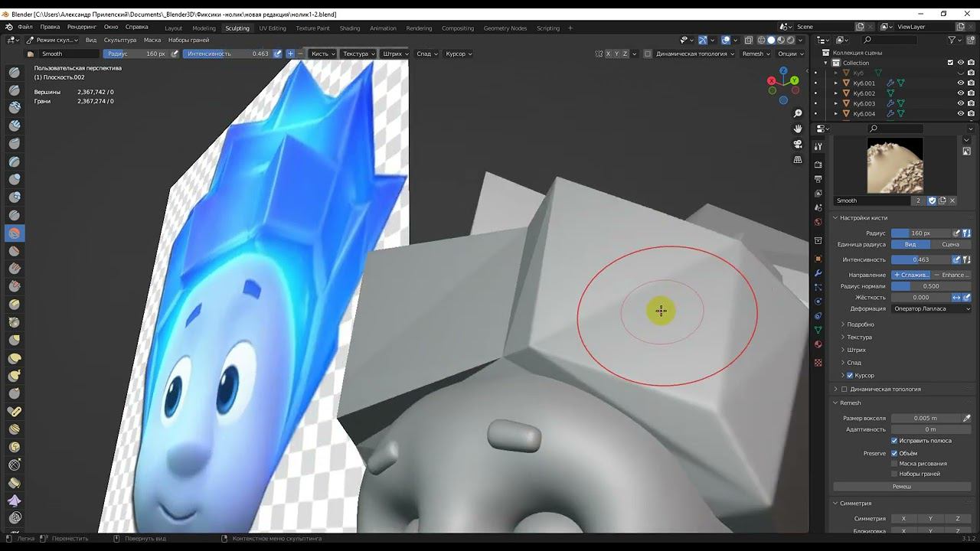Enable the Динамическая топология checkbox in sidebar

[x=844, y=389]
